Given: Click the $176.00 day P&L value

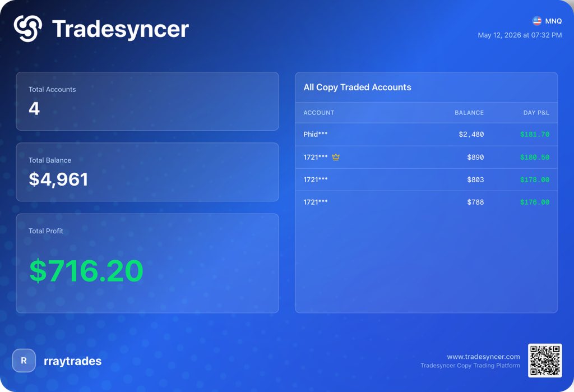Looking at the screenshot, I should click(x=534, y=202).
